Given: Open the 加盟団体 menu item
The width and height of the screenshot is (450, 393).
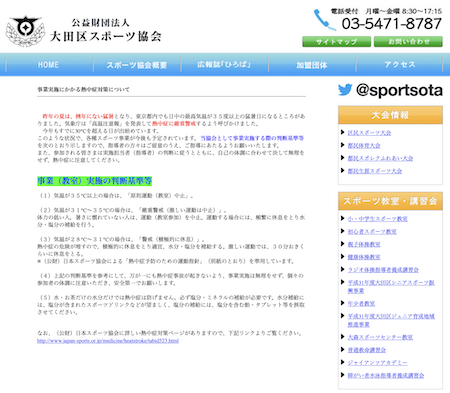Looking at the screenshot, I should point(312,65).
